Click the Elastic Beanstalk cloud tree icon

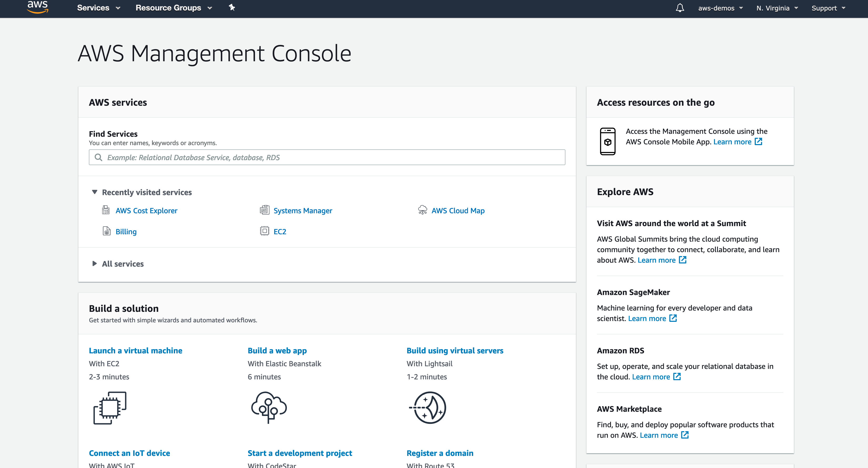click(269, 407)
